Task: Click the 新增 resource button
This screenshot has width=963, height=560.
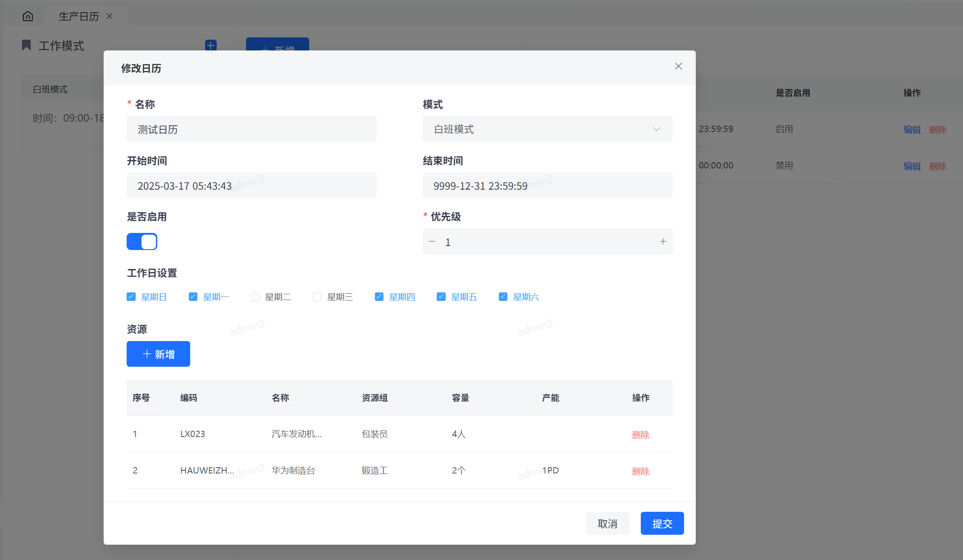Action: 158,354
